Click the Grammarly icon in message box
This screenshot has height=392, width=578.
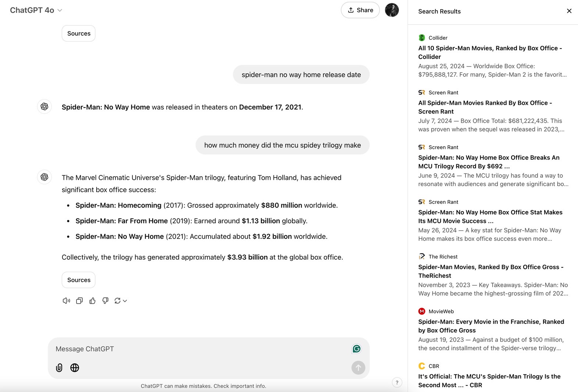(356, 349)
